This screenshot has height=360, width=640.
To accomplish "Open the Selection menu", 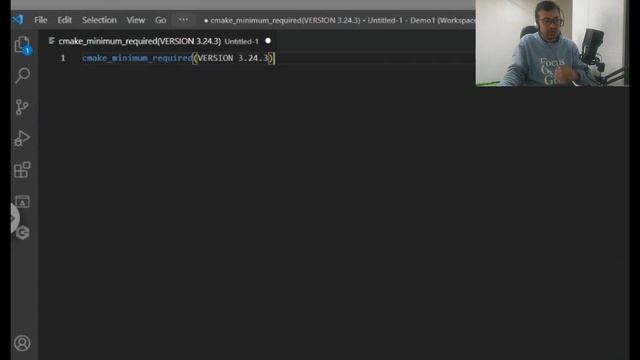I will pos(99,20).
